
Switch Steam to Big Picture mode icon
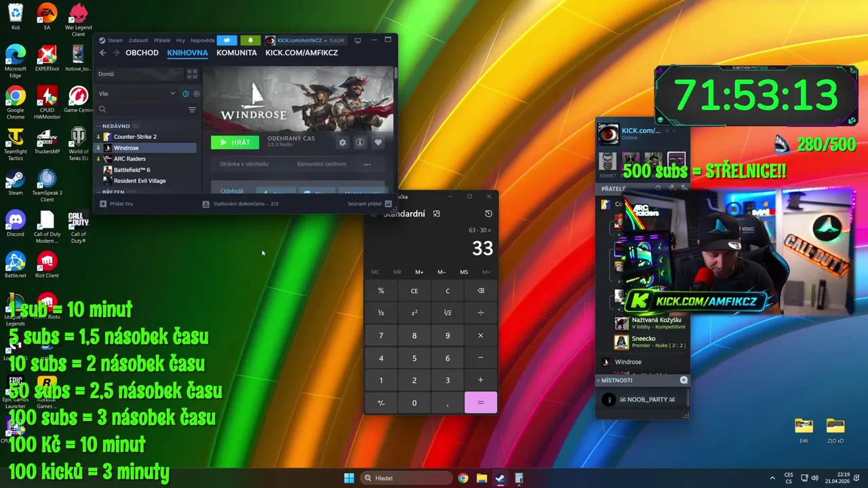[357, 40]
